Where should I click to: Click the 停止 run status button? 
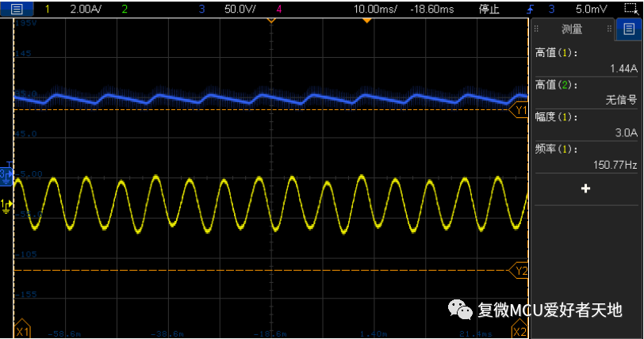(489, 9)
